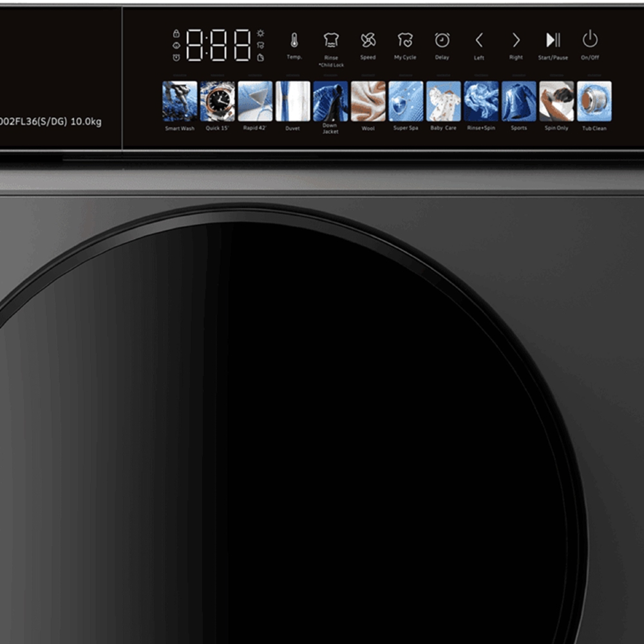Select the Tub Clean program
This screenshot has width=644, height=644.
tap(594, 101)
